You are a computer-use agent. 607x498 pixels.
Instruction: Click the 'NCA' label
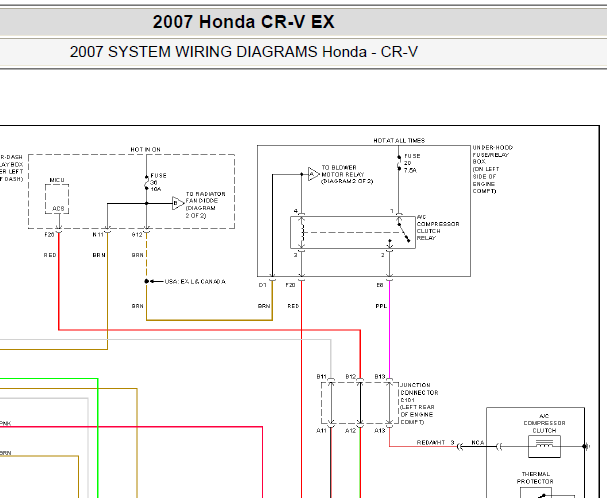478,442
